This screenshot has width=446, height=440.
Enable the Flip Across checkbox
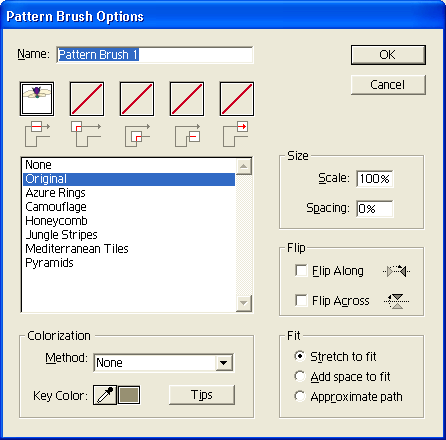[301, 300]
